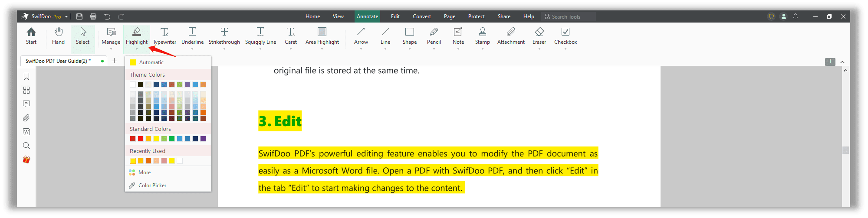Open the search sidebar icon
868x218 pixels.
[26, 146]
